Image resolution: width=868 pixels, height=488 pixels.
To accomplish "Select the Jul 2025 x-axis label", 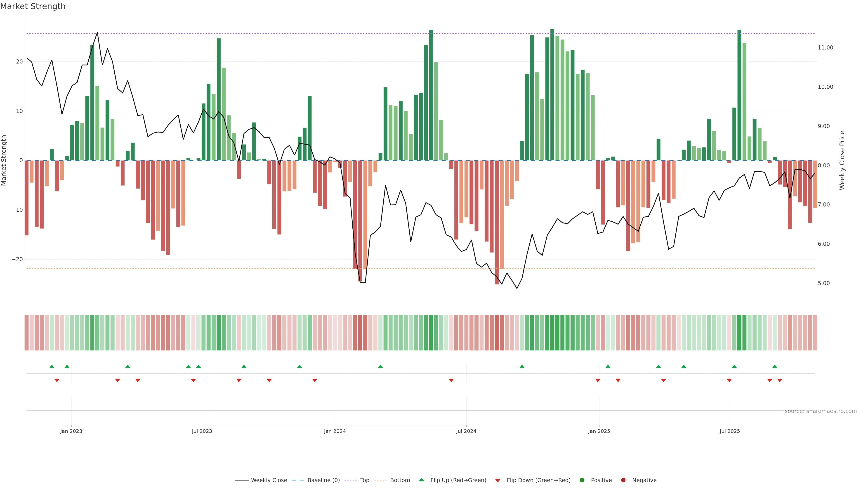I will click(729, 431).
